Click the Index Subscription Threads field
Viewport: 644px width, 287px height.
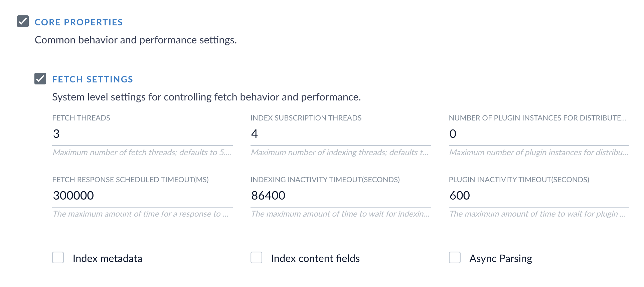[340, 134]
